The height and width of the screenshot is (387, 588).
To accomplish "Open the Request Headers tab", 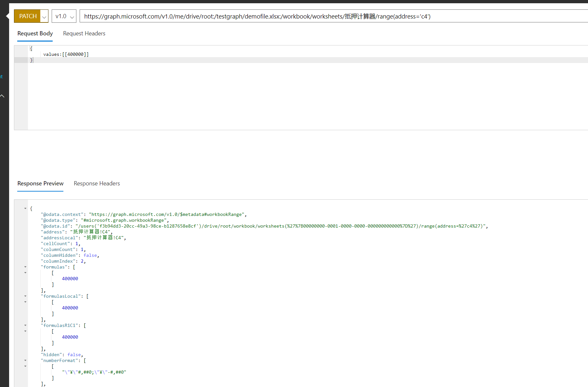I will [84, 33].
